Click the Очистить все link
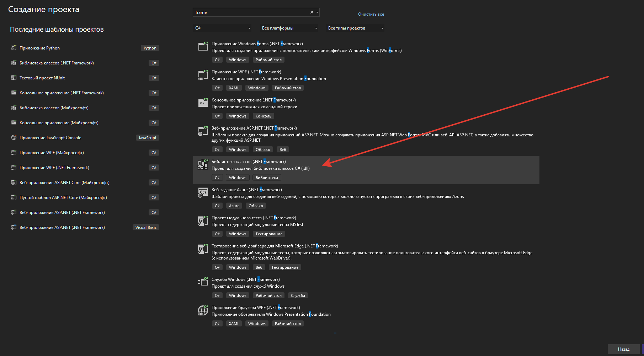 click(371, 14)
